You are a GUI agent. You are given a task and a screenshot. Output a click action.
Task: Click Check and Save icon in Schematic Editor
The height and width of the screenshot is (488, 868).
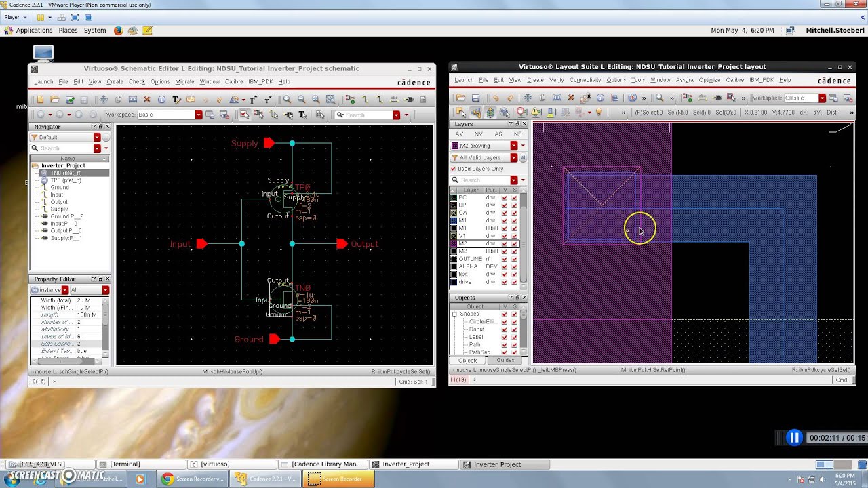[70, 100]
